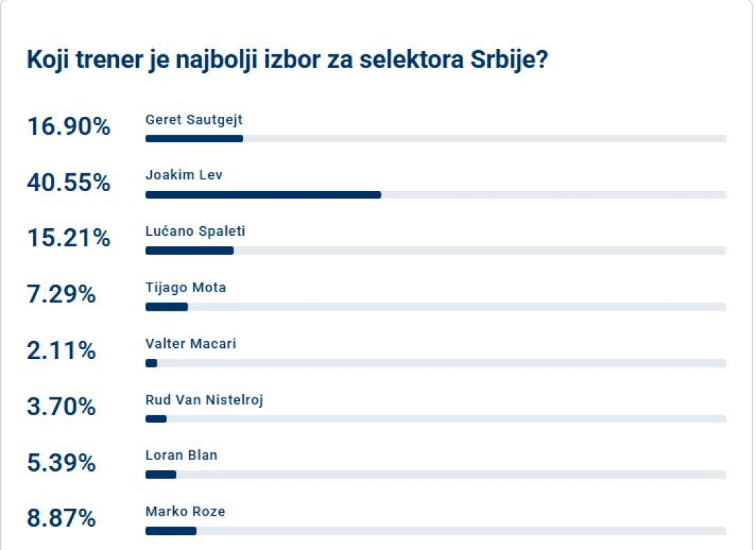Click the 5.39% percentage for Loran Blan
The width and height of the screenshot is (756, 550).
click(x=61, y=463)
